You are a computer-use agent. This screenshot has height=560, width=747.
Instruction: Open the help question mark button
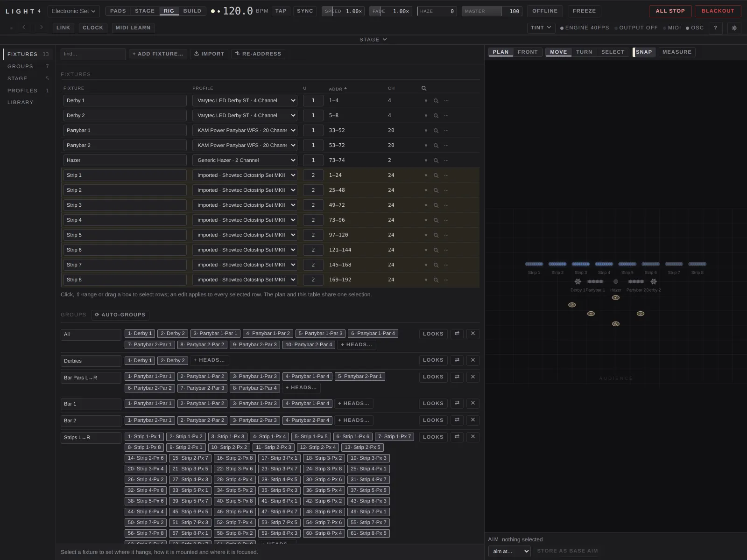coord(715,28)
